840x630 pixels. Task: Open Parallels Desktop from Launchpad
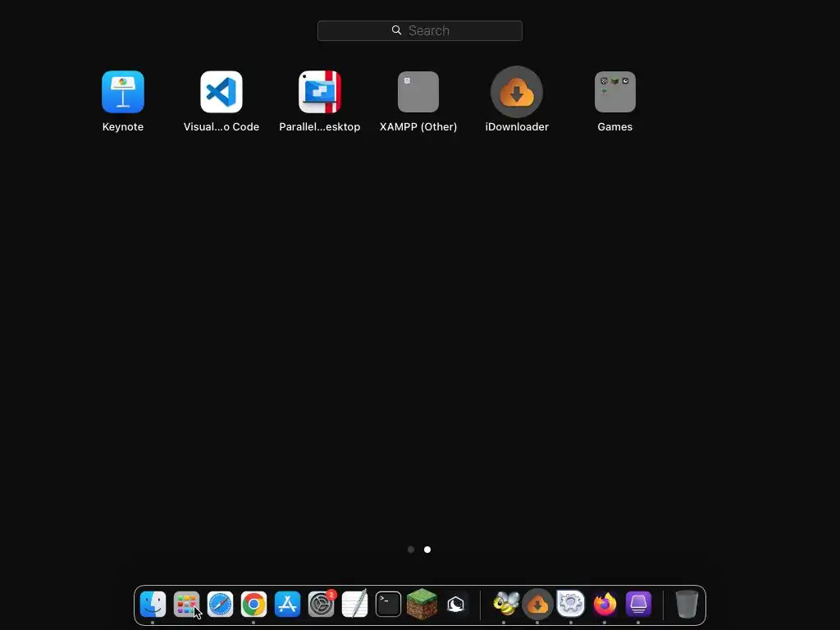320,92
